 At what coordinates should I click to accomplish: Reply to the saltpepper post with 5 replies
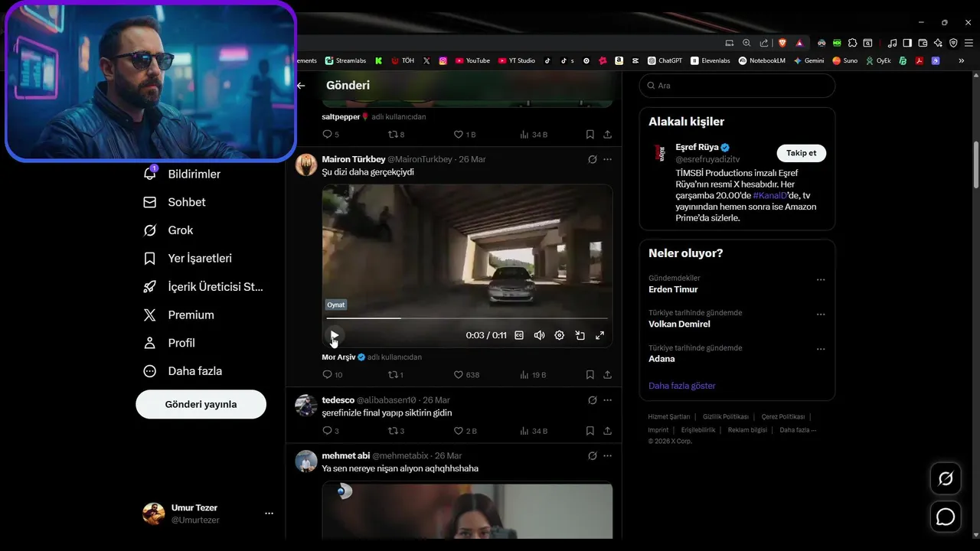pos(331,135)
